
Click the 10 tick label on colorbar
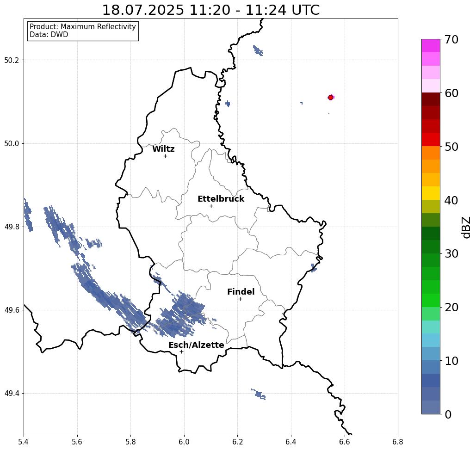click(x=451, y=361)
